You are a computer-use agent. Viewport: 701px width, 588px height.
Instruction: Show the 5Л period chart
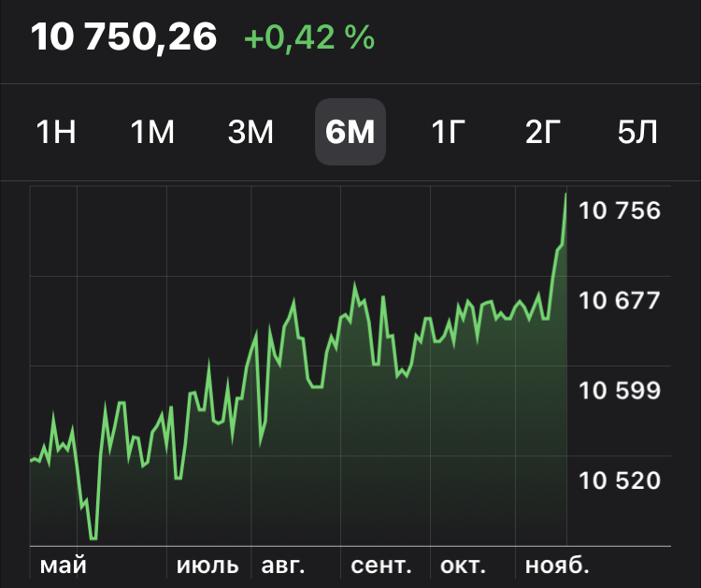638,133
